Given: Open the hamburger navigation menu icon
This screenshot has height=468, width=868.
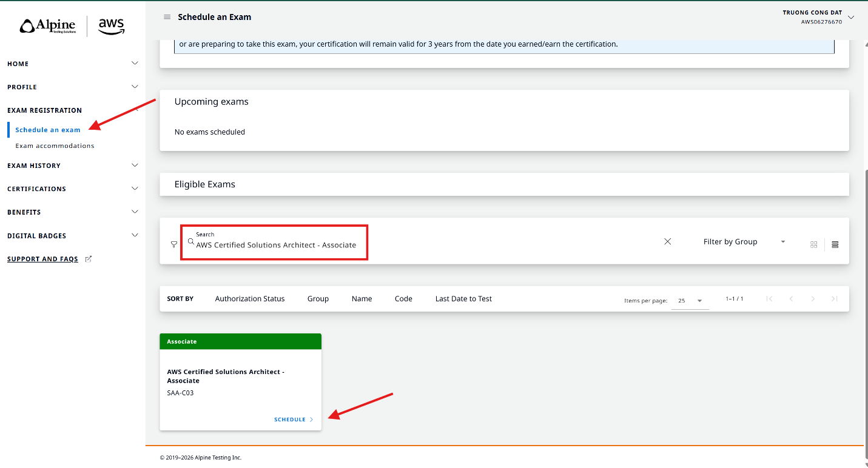Looking at the screenshot, I should point(167,17).
